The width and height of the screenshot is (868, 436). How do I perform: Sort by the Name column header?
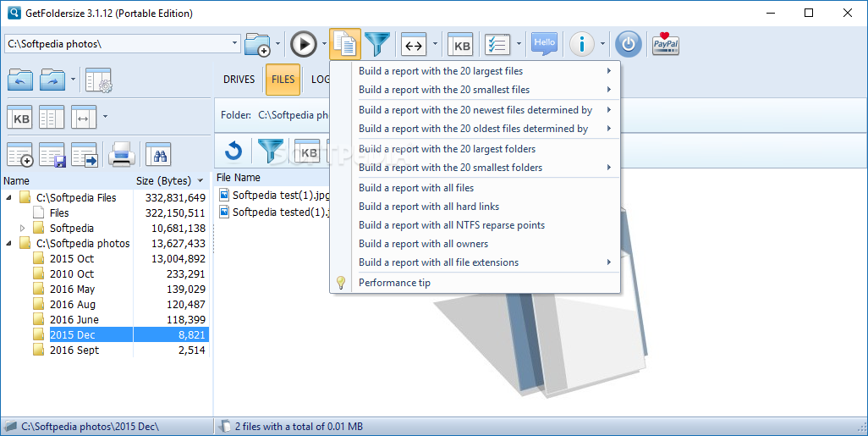click(x=67, y=180)
